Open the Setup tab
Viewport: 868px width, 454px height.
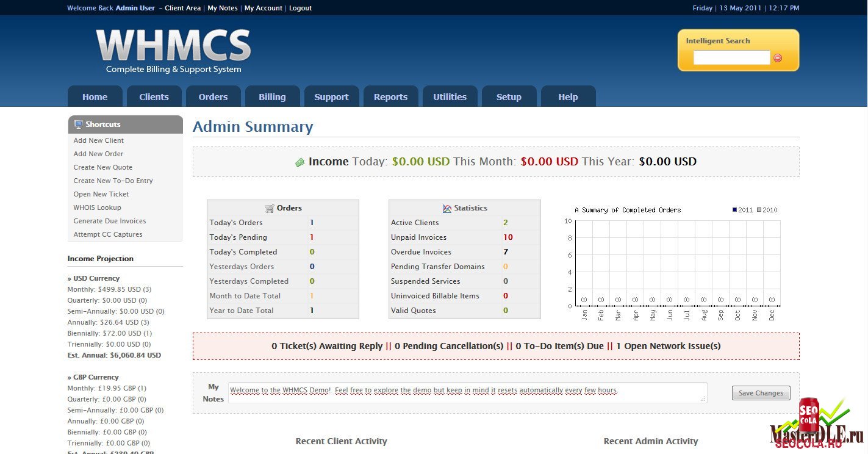(509, 96)
